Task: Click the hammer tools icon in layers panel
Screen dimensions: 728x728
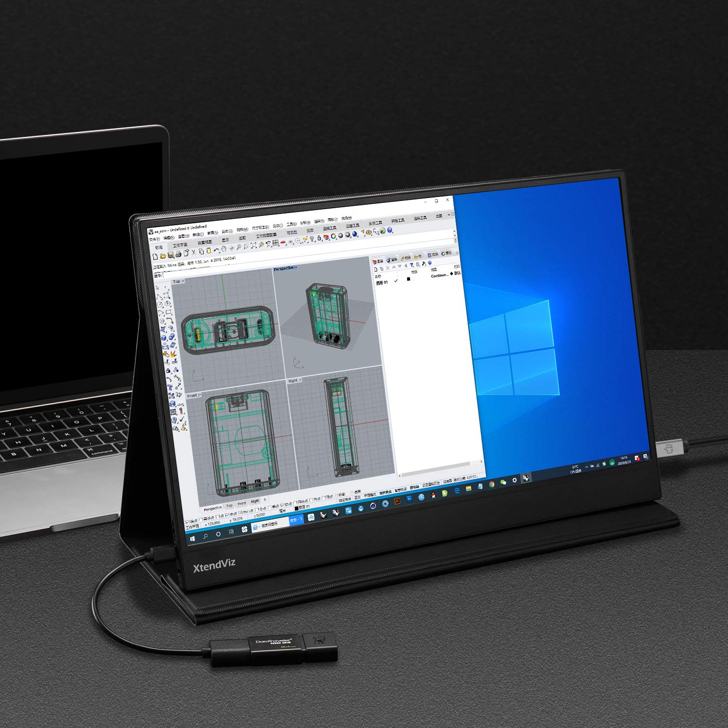Action: pos(424,264)
